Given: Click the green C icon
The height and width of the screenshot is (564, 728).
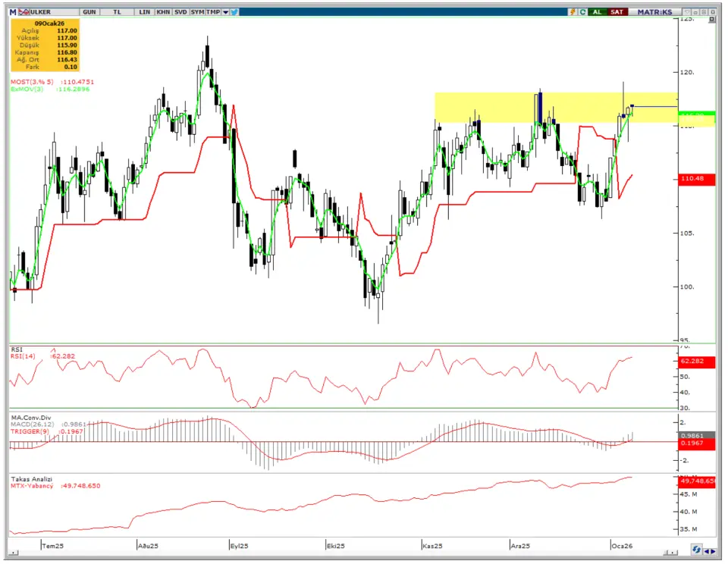Looking at the screenshot, I should 582,12.
